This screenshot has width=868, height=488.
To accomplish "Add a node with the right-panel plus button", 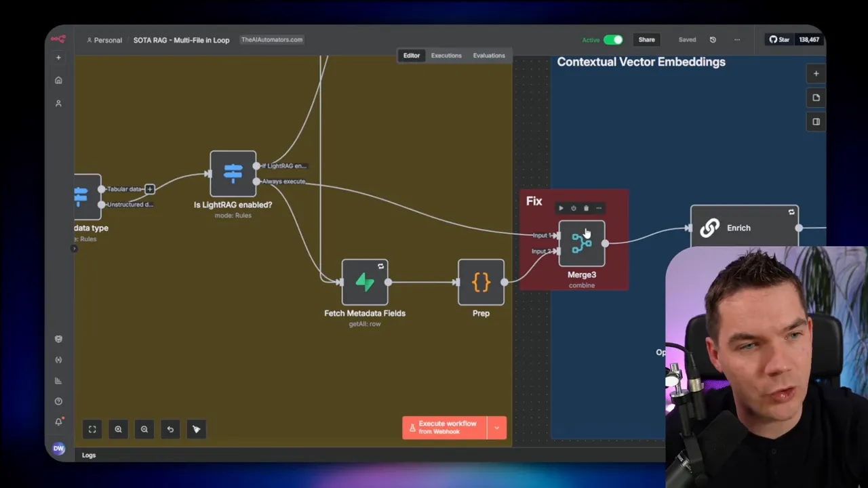I will tap(816, 73).
